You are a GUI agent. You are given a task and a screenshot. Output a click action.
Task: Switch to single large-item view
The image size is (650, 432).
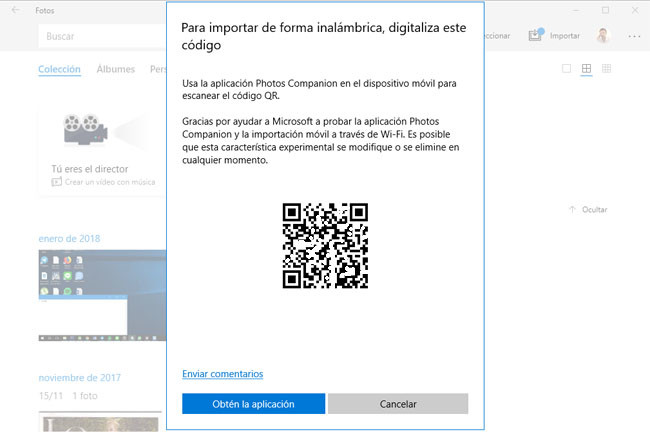567,69
